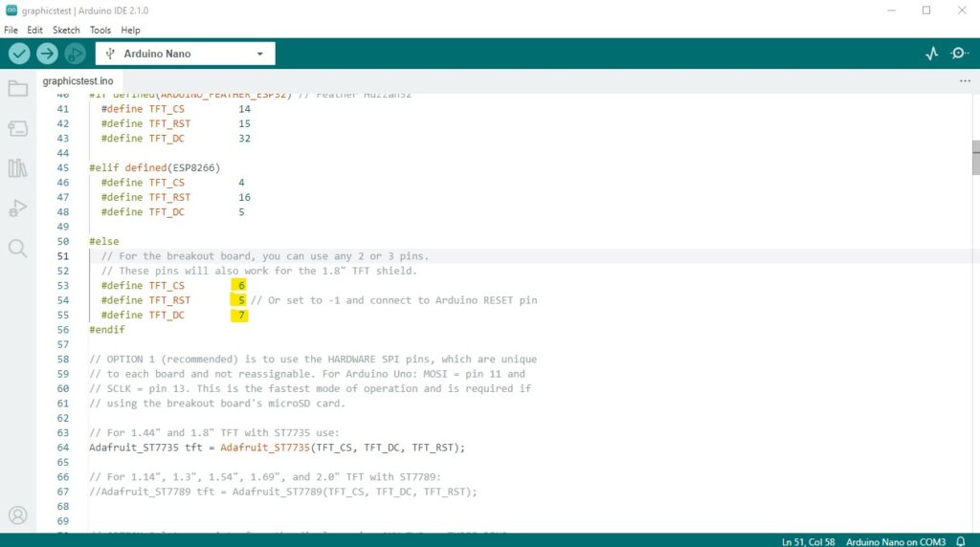Show notifications with the bell icon
This screenshot has height=547, width=980.
point(961,541)
